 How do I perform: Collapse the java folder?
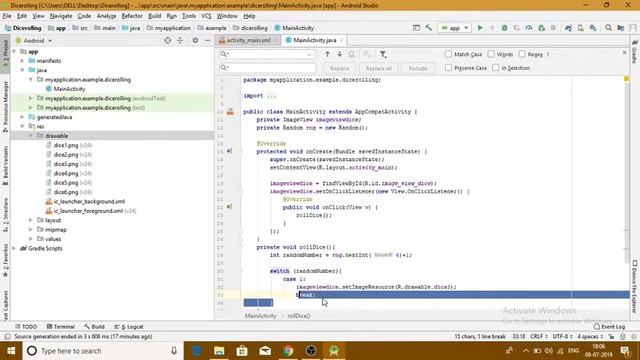pyautogui.click(x=22, y=70)
